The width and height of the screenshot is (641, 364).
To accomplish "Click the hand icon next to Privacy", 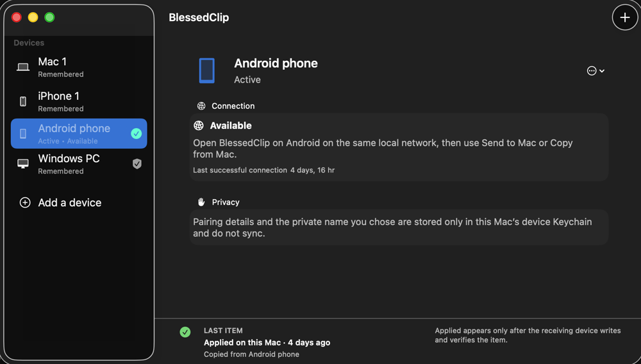I will pos(201,203).
